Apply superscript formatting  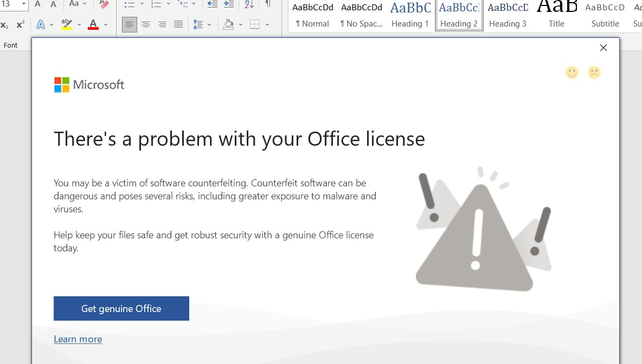tap(20, 24)
